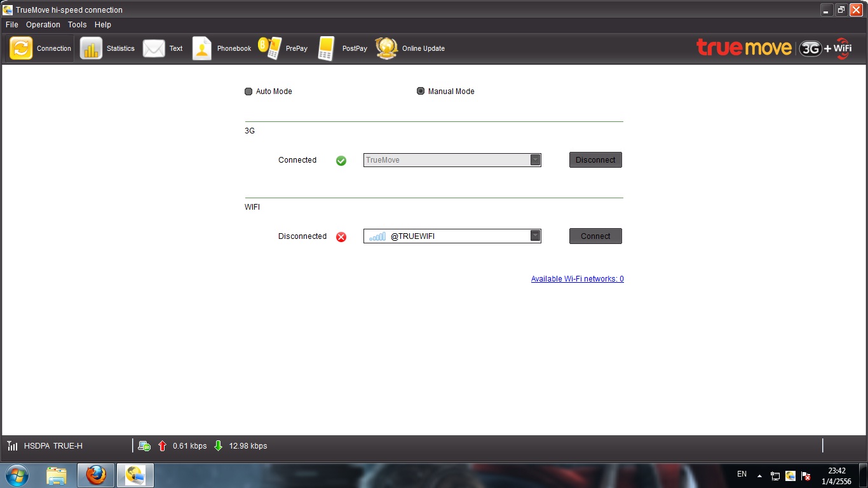Click the 12.98 kbps download speed

click(248, 446)
